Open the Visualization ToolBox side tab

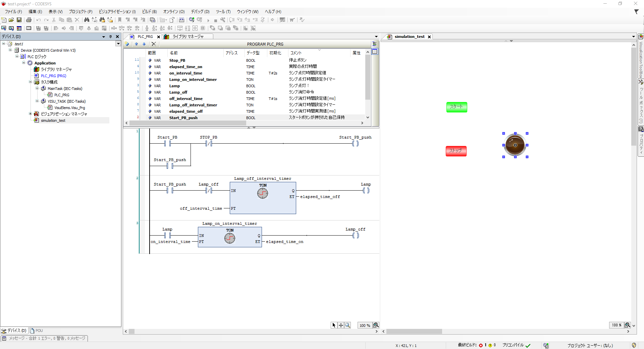(641, 56)
